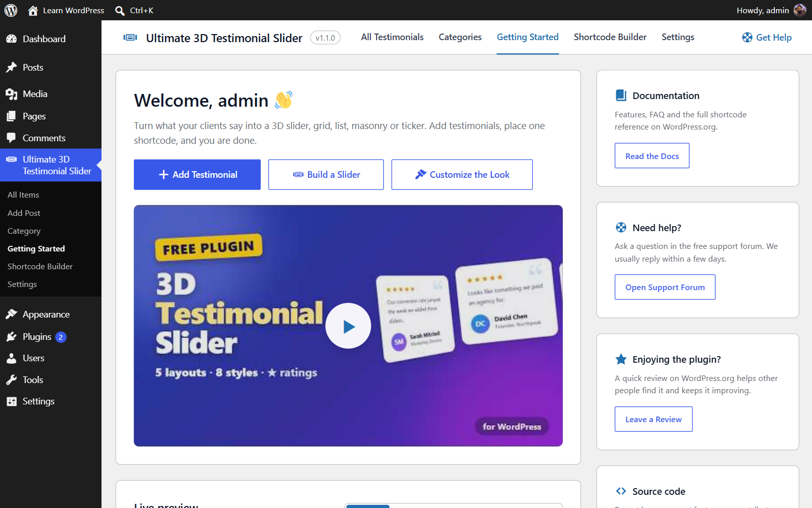Open the Ctrl+K search command palette
This screenshot has height=508, width=812.
pyautogui.click(x=134, y=10)
